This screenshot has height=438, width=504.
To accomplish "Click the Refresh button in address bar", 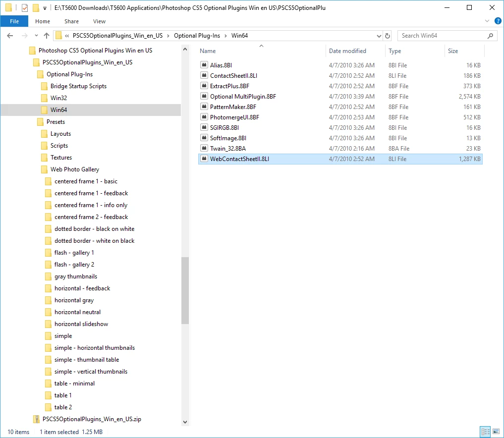I will (x=388, y=36).
